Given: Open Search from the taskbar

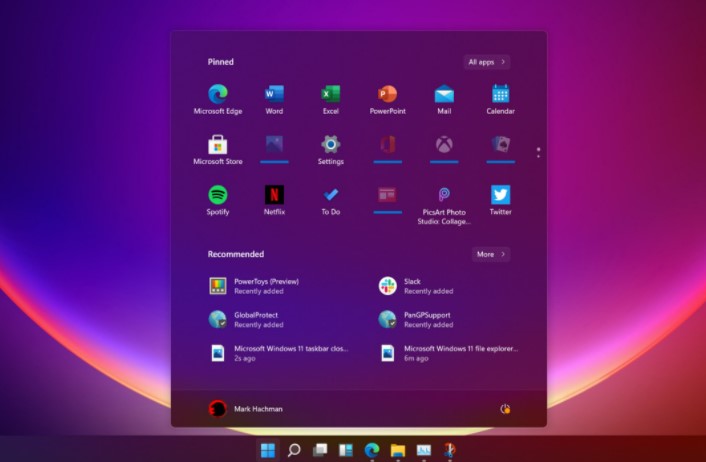Looking at the screenshot, I should [x=294, y=449].
